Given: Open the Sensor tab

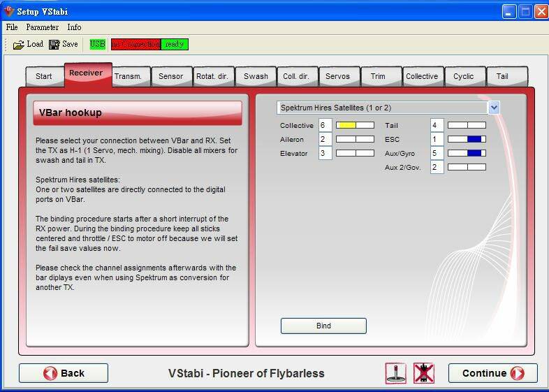Looking at the screenshot, I should 171,76.
